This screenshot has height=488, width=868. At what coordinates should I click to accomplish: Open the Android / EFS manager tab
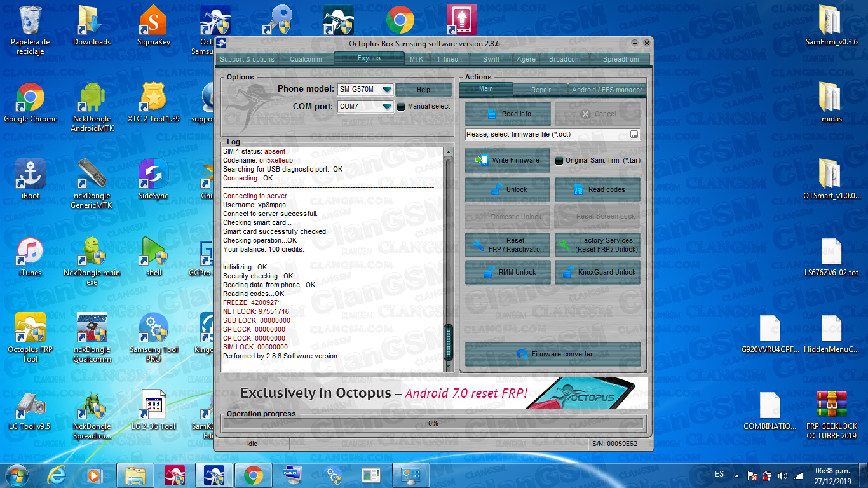coord(607,90)
